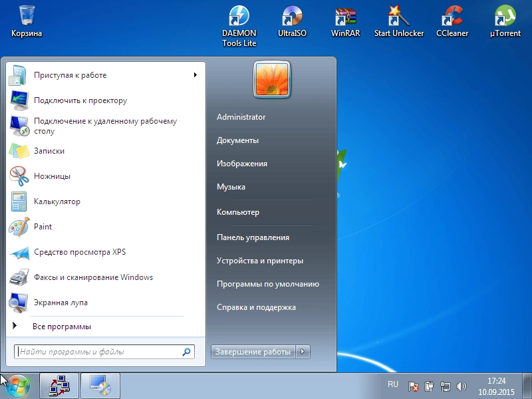Viewport: 532px width, 399px height.
Task: Click the RU language indicator
Action: 393,384
